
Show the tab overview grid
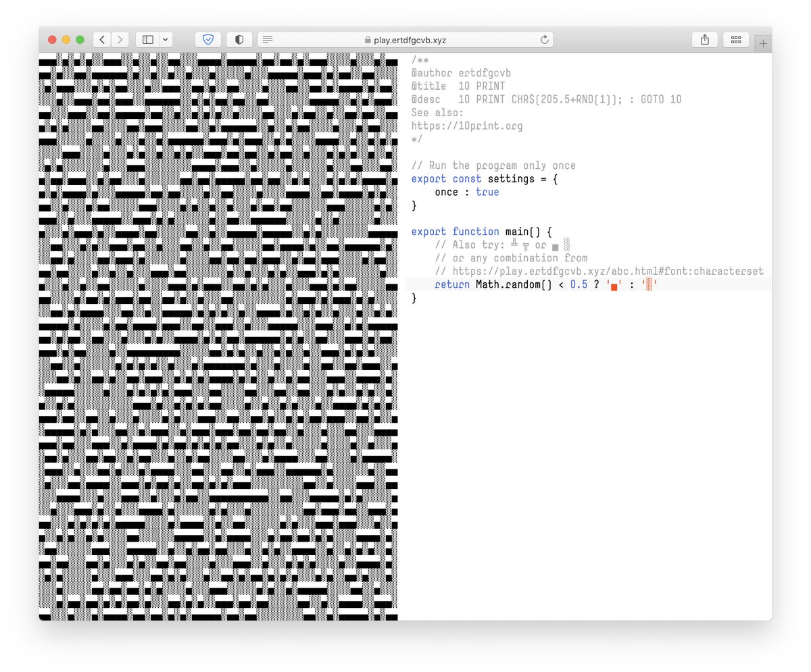click(736, 40)
